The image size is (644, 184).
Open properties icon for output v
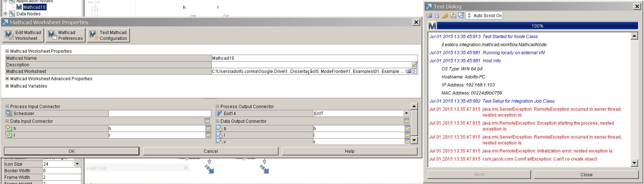coord(407,141)
